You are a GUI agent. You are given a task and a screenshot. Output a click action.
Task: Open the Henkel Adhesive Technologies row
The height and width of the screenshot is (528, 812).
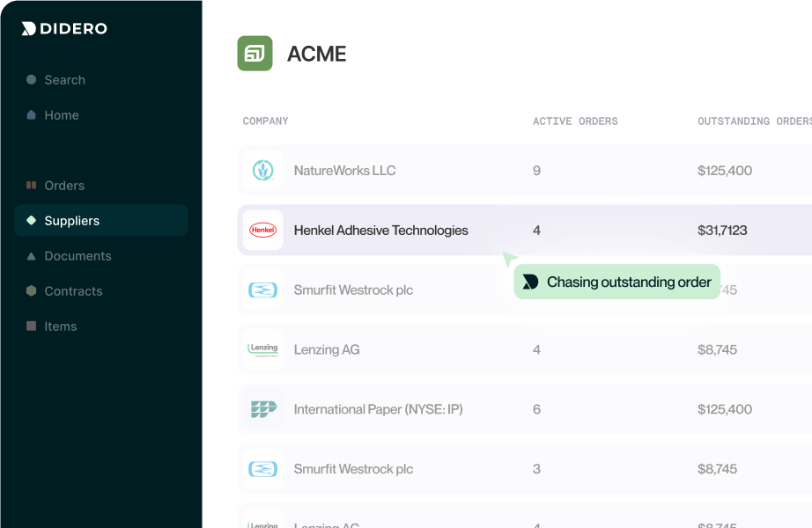point(380,231)
